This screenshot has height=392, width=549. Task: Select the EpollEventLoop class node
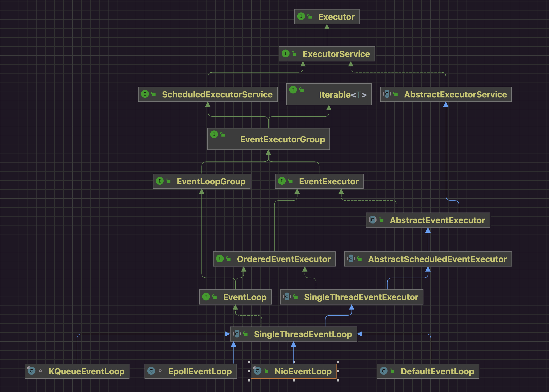click(x=200, y=371)
